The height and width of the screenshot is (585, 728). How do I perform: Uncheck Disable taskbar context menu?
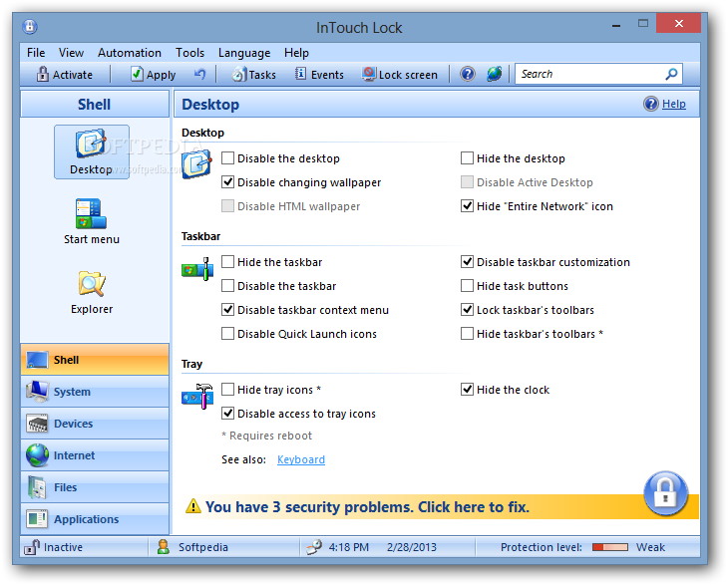[227, 309]
